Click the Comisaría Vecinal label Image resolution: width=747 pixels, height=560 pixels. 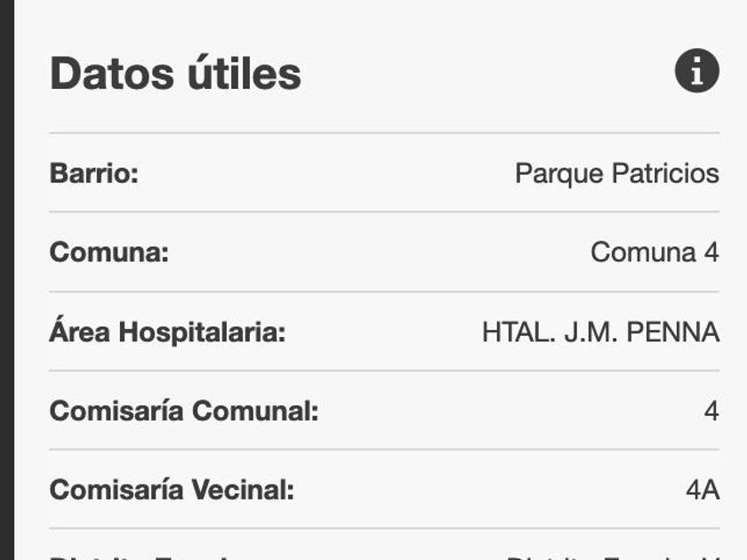click(172, 490)
